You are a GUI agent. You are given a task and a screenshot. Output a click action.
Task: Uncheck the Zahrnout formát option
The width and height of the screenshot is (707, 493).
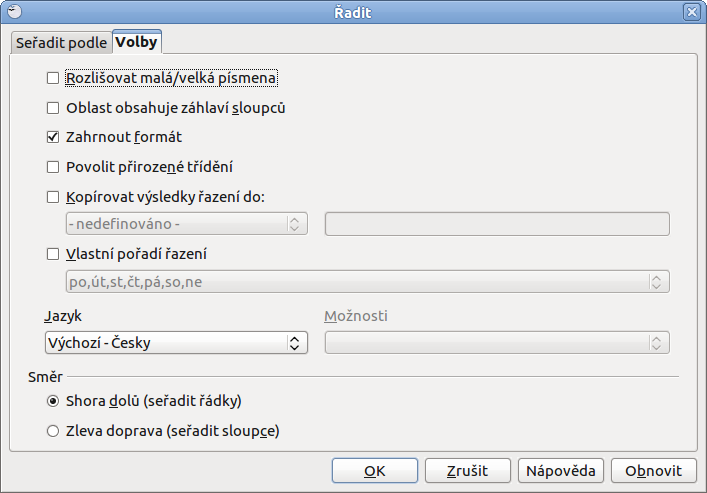pyautogui.click(x=53, y=137)
